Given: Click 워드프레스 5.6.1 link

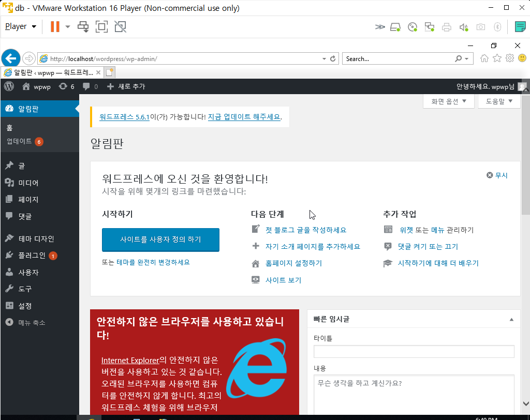Looking at the screenshot, I should [x=124, y=117].
